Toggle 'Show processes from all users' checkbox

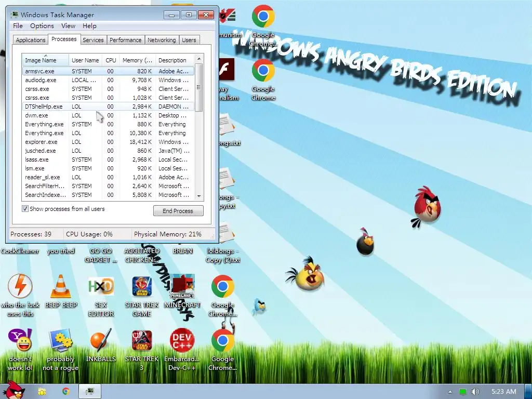25,209
